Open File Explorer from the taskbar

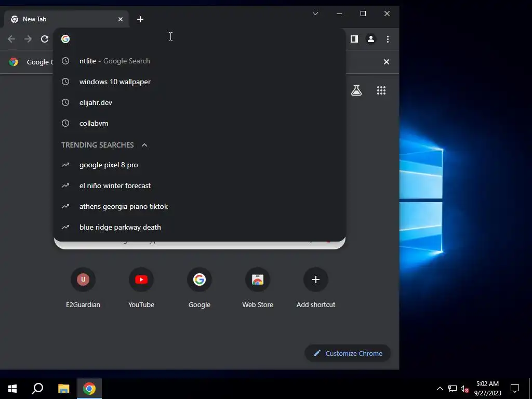(63, 389)
